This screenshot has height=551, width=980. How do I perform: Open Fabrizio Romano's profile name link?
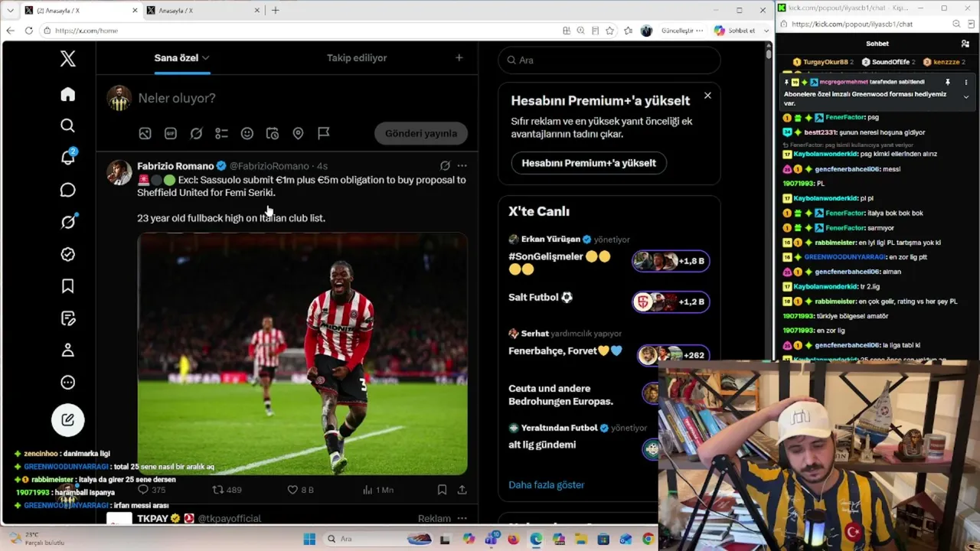pyautogui.click(x=175, y=166)
